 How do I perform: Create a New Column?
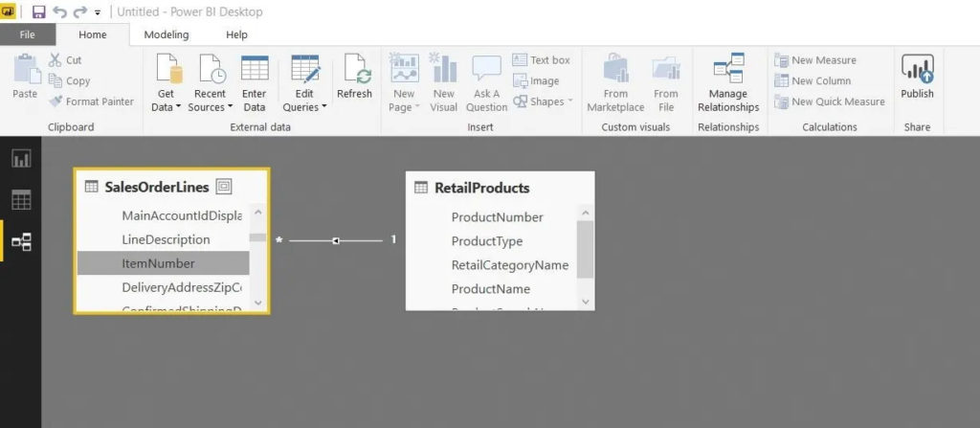pos(813,80)
